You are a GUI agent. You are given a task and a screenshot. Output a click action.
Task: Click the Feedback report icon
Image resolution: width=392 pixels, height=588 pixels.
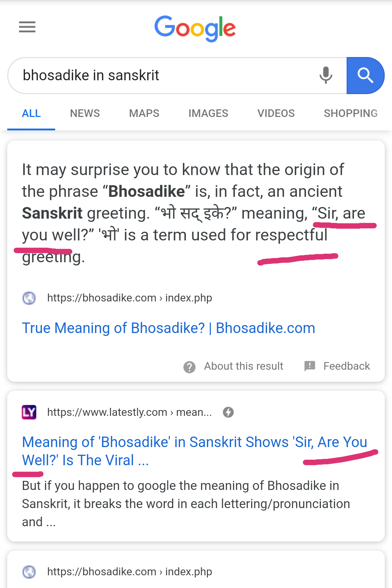pyautogui.click(x=310, y=366)
